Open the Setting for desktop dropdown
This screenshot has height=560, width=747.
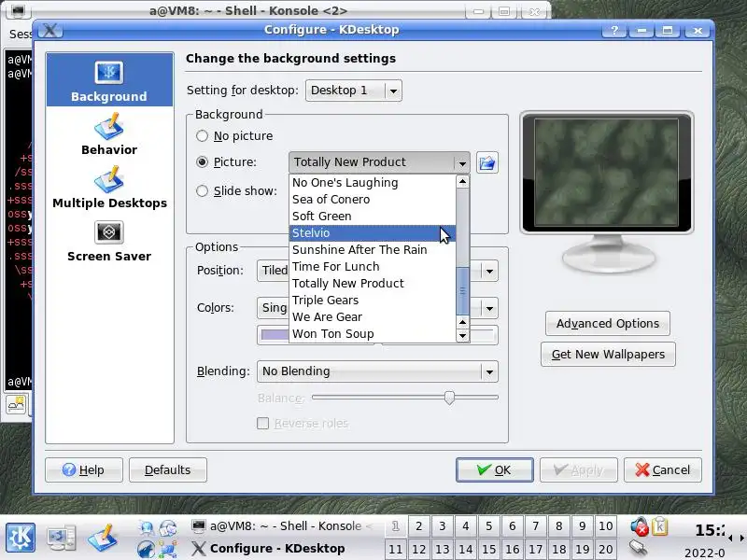(x=354, y=91)
